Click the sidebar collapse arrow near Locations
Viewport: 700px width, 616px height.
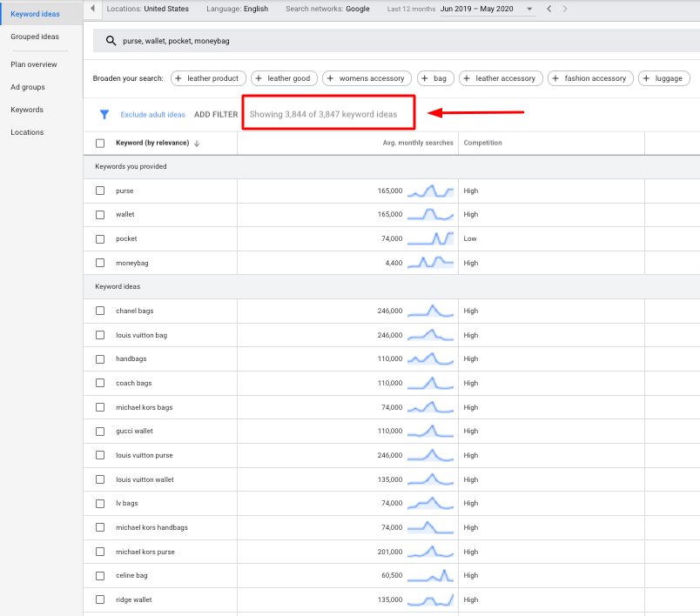coord(93,8)
